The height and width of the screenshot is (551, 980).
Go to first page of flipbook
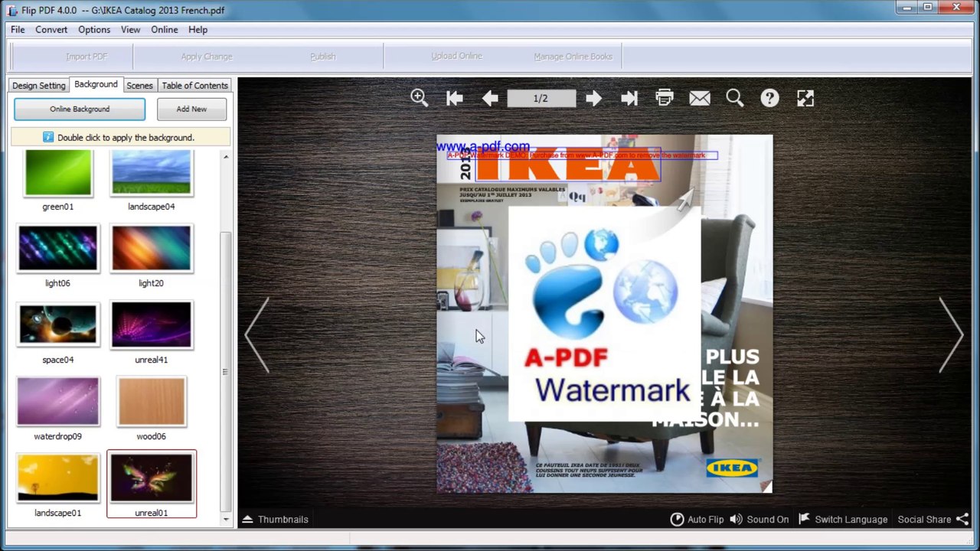(x=455, y=98)
